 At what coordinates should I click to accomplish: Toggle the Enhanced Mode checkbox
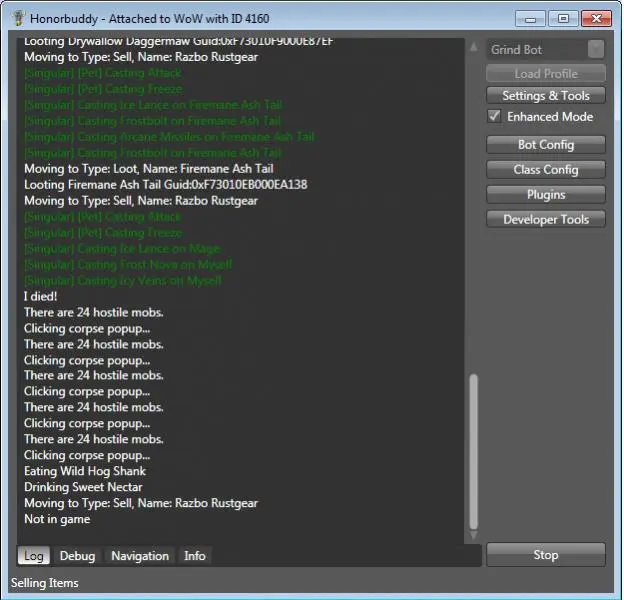coord(494,116)
